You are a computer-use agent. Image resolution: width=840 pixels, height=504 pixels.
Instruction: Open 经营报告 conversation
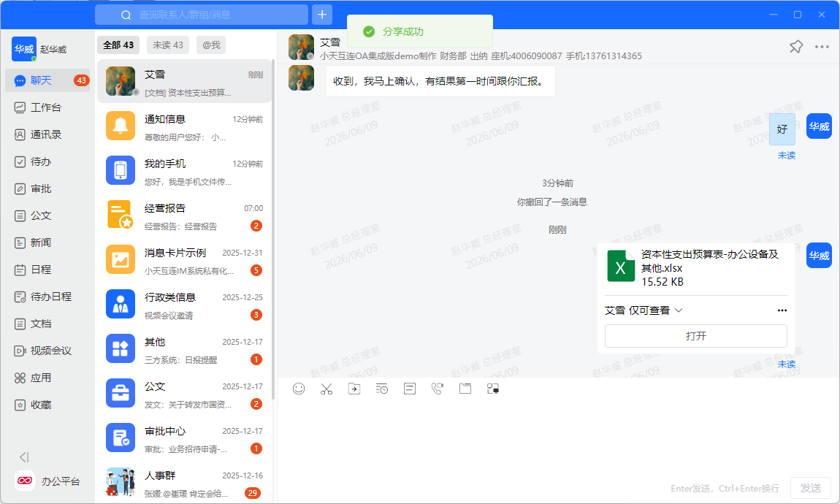click(x=184, y=215)
